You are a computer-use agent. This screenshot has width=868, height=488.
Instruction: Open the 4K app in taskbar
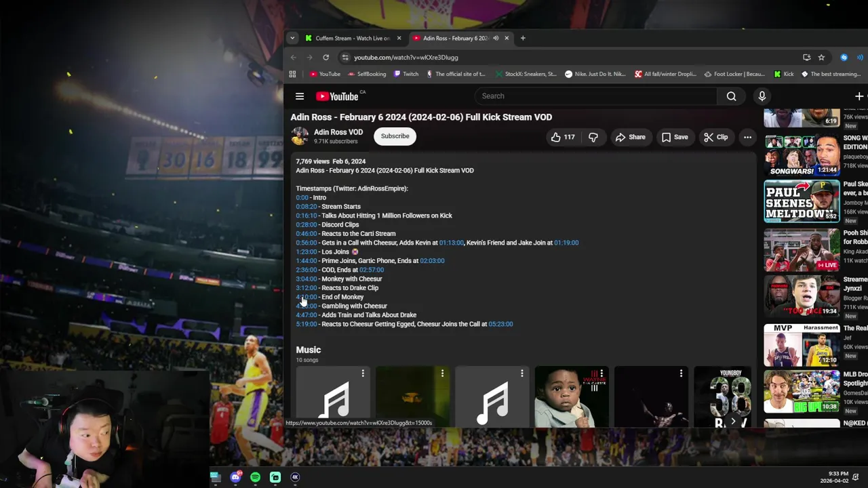(295, 477)
